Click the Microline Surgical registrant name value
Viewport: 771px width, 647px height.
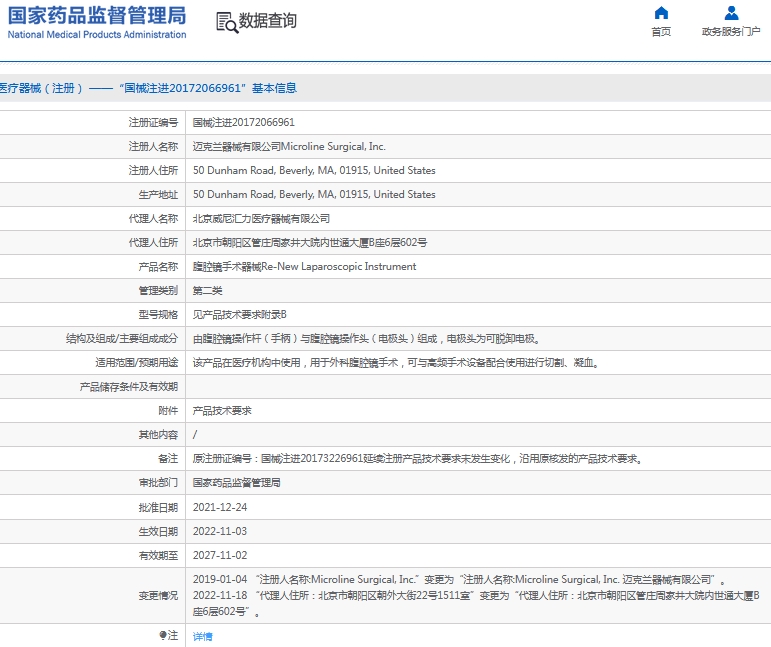tap(288, 146)
